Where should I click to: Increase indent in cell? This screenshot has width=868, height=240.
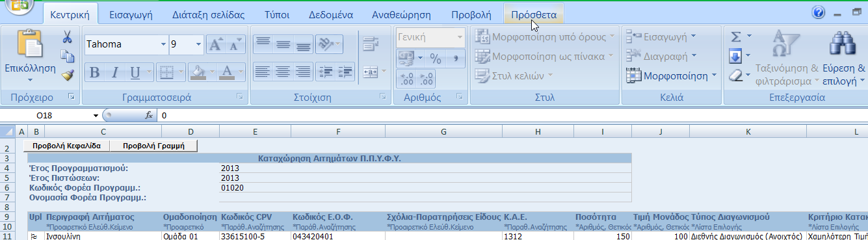346,72
